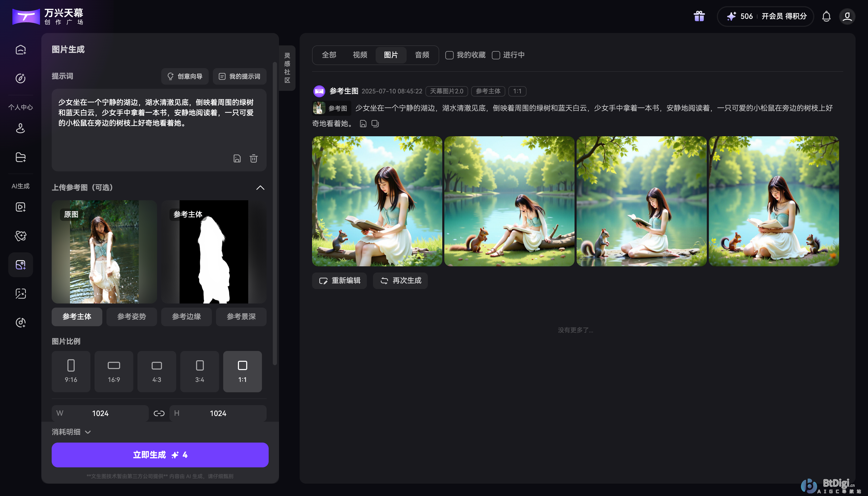The height and width of the screenshot is (496, 868).
Task: Click the copy icon after result prompt
Action: pos(375,124)
